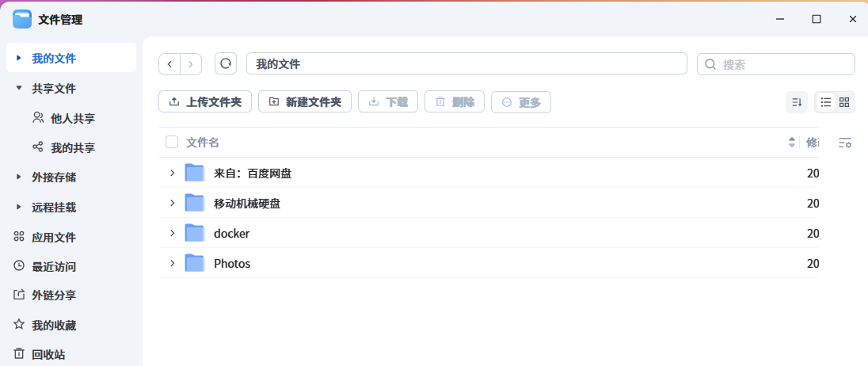The width and height of the screenshot is (868, 366).
Task: Maximize the 文件管理 window
Action: coord(817,19)
